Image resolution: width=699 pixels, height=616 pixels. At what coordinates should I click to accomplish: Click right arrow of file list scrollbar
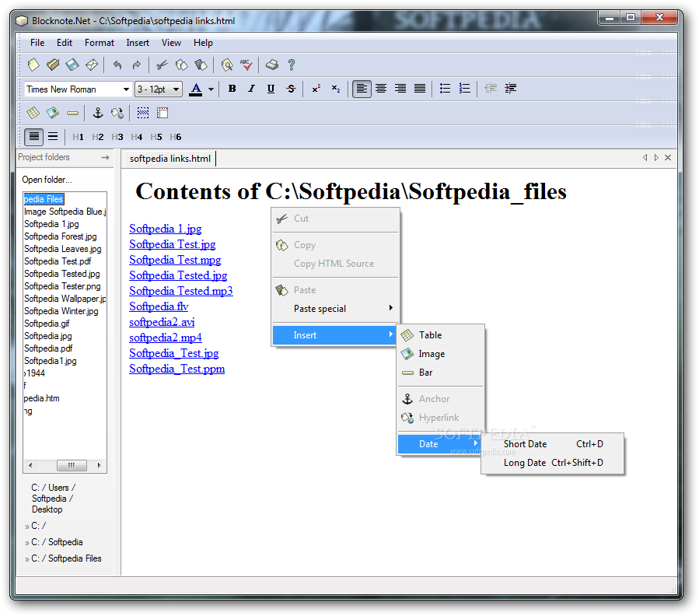[99, 465]
